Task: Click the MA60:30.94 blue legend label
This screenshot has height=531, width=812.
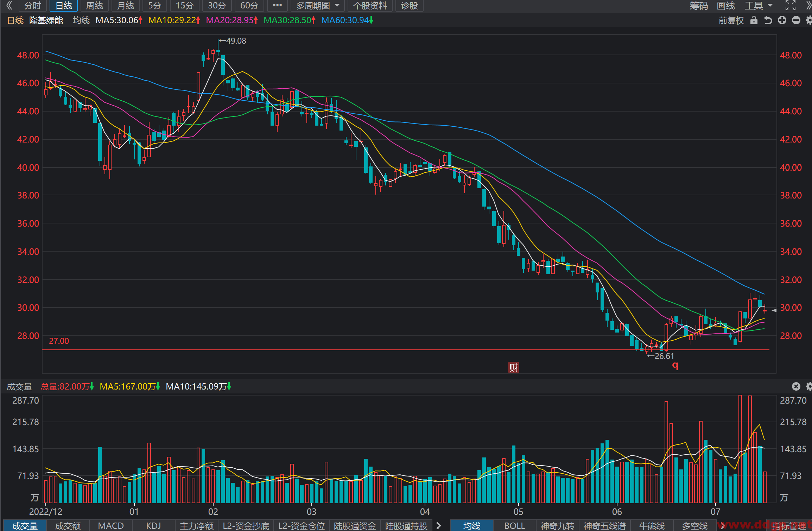Action: (x=347, y=20)
